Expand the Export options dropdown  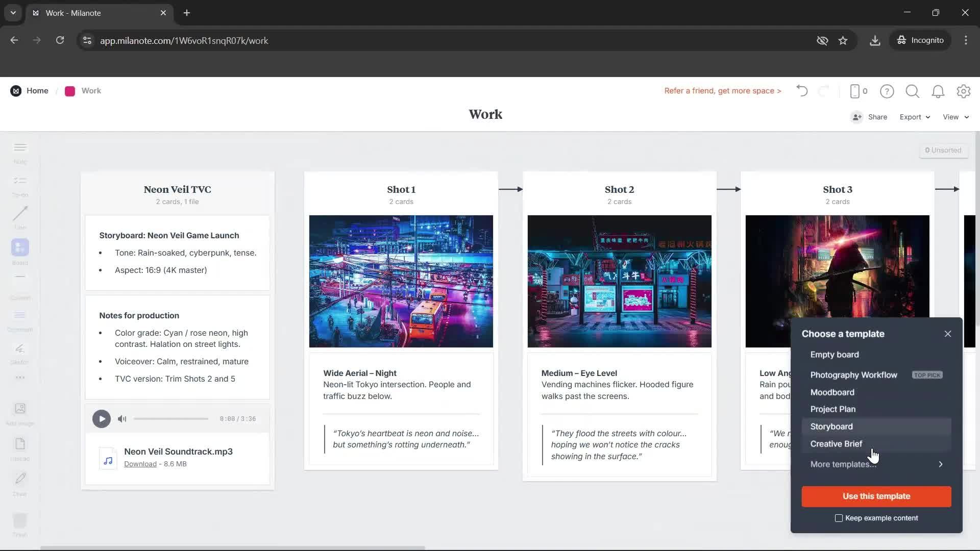[x=914, y=117]
